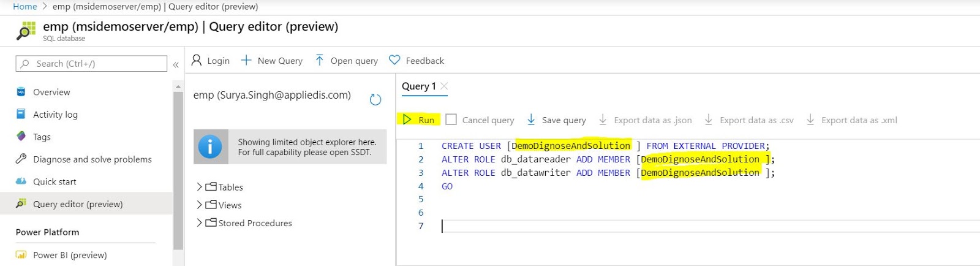Image resolution: width=980 pixels, height=266 pixels.
Task: Click the Run play triangle icon
Action: click(407, 120)
